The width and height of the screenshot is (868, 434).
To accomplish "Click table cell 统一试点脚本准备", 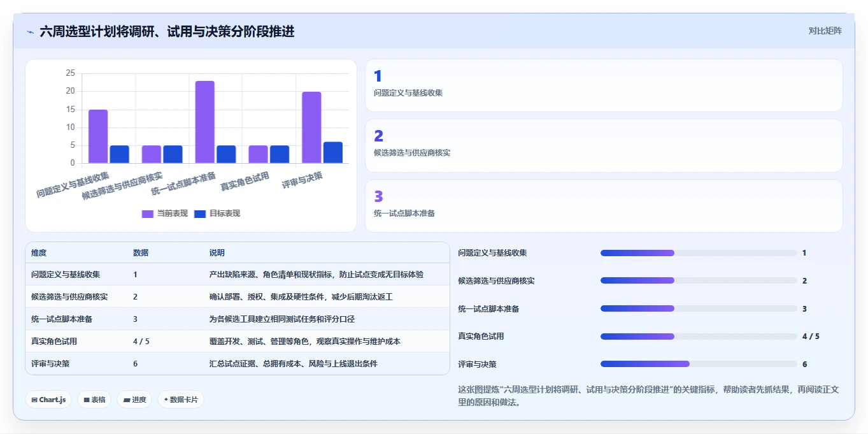I will 62,319.
